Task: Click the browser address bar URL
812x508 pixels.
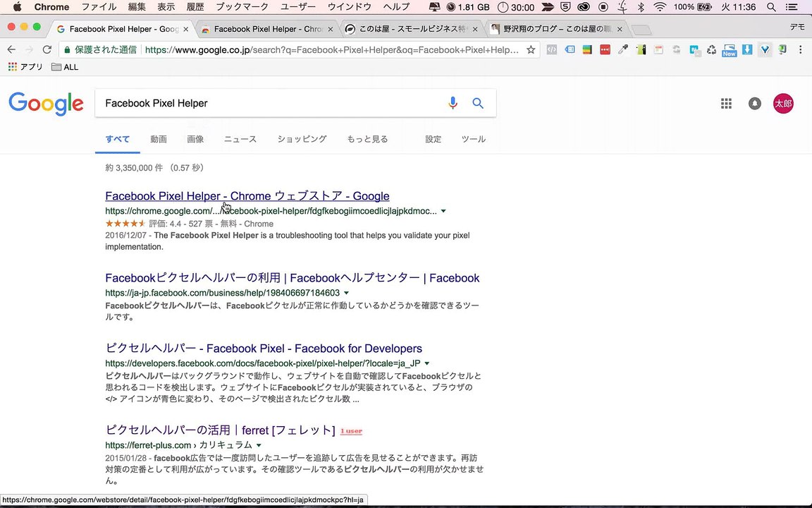Action: click(331, 50)
